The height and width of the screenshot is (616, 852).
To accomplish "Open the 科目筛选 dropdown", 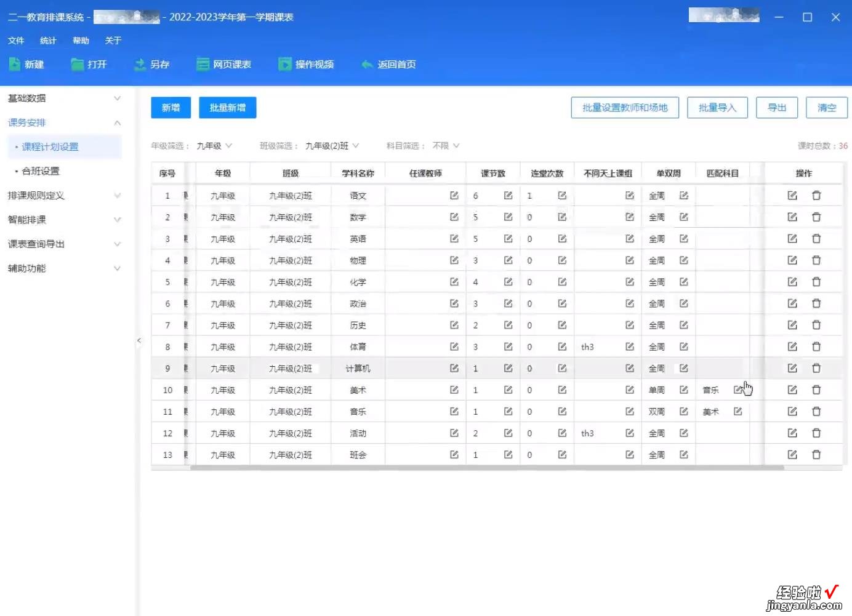I will 446,146.
